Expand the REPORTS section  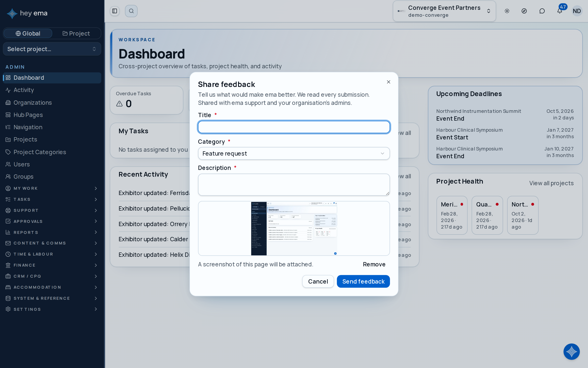(x=52, y=232)
